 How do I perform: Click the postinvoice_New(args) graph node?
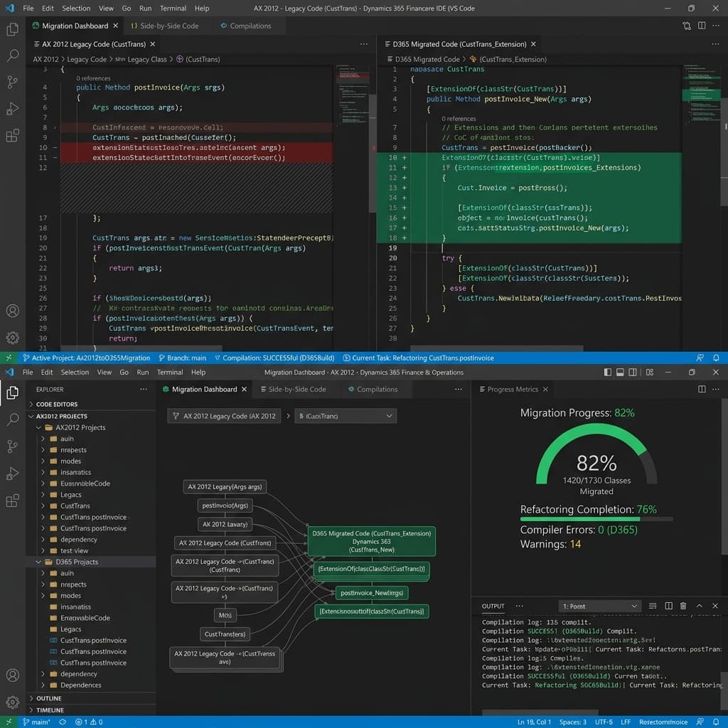click(372, 593)
